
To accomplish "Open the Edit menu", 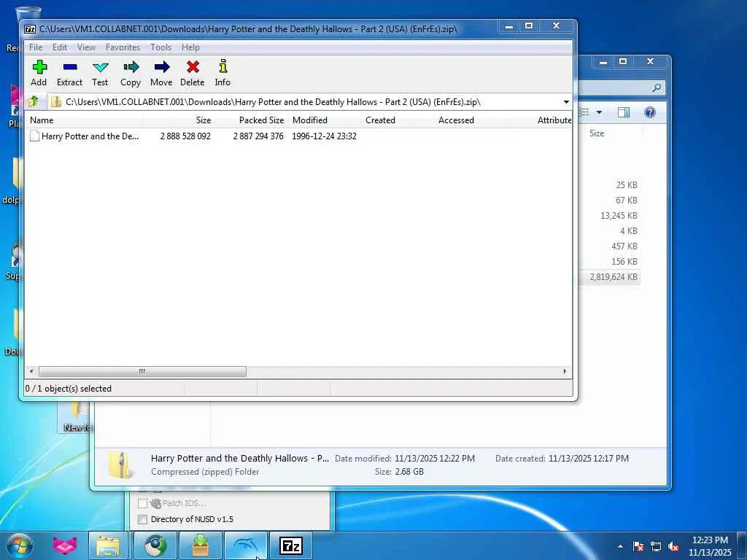I will tap(60, 47).
